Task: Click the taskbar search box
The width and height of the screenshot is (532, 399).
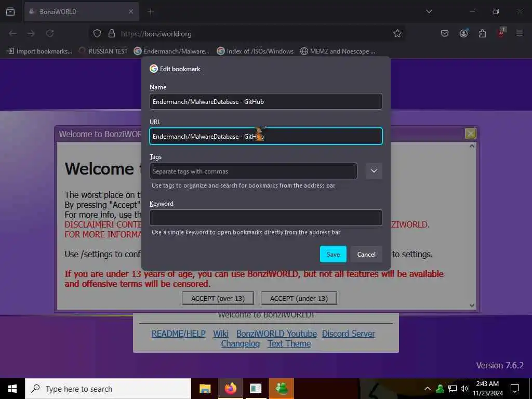Action: coord(108,389)
